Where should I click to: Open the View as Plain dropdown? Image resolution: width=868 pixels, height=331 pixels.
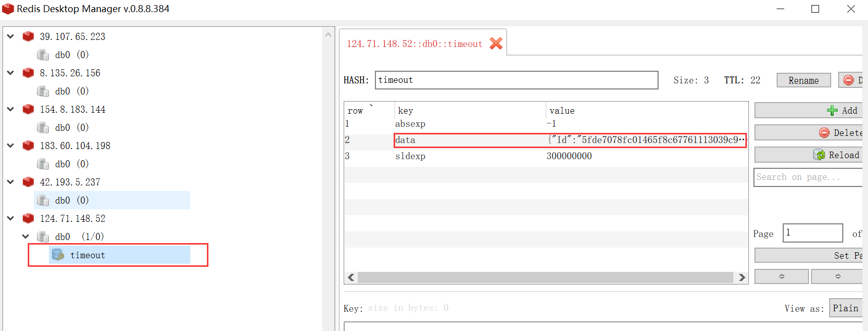[846, 308]
